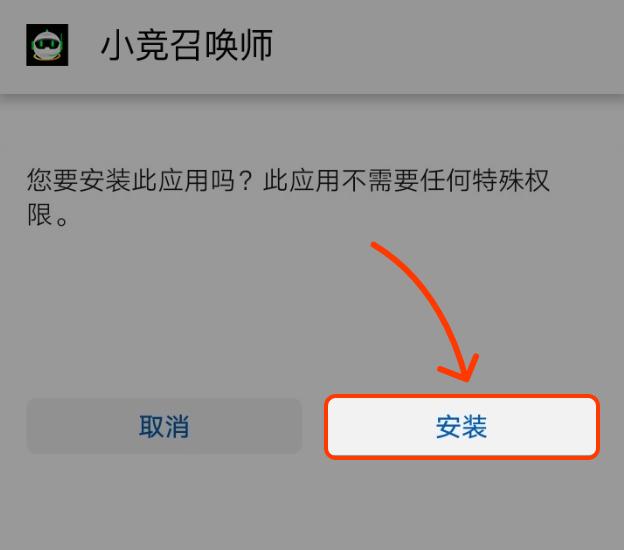Tap the robot app icon
This screenshot has height=550, width=624.
coord(47,45)
